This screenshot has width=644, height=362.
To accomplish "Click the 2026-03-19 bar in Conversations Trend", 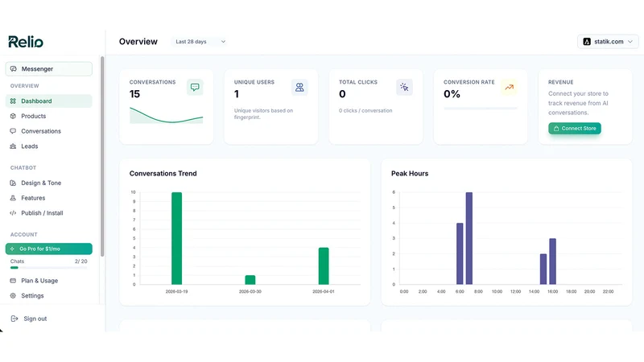I will click(176, 238).
